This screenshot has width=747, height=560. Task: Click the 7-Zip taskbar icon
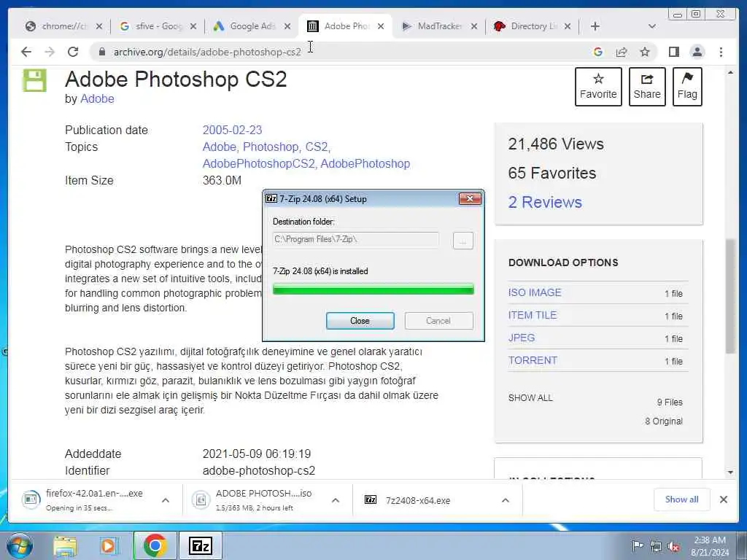point(201,545)
